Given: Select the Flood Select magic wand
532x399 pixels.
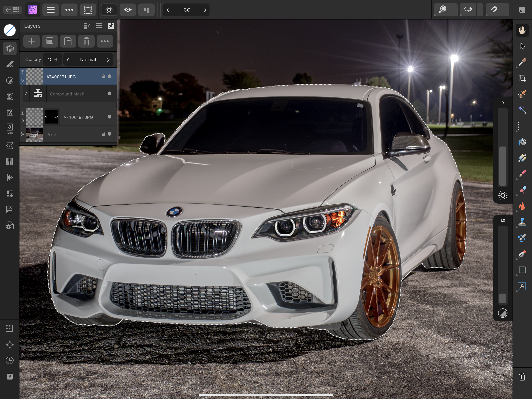Looking at the screenshot, I should [522, 110].
